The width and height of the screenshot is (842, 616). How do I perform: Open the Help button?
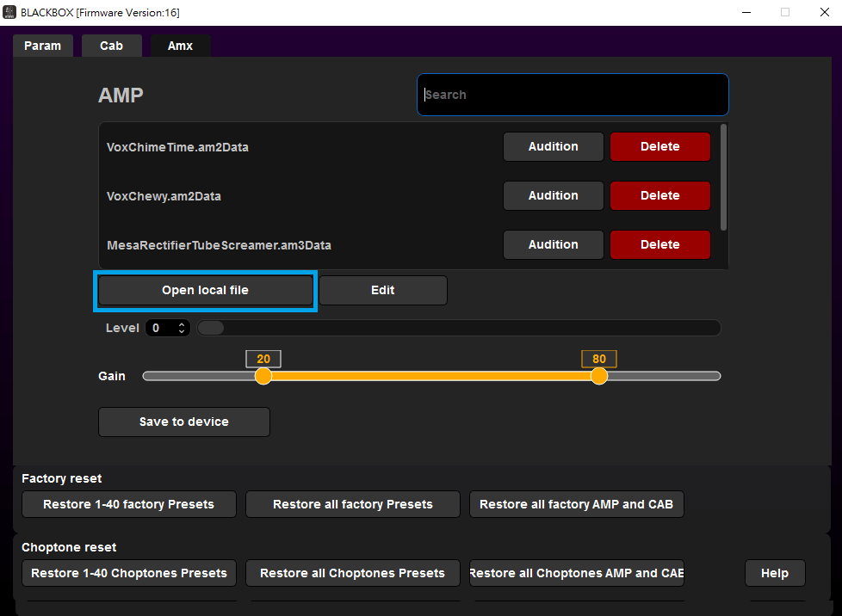point(774,573)
